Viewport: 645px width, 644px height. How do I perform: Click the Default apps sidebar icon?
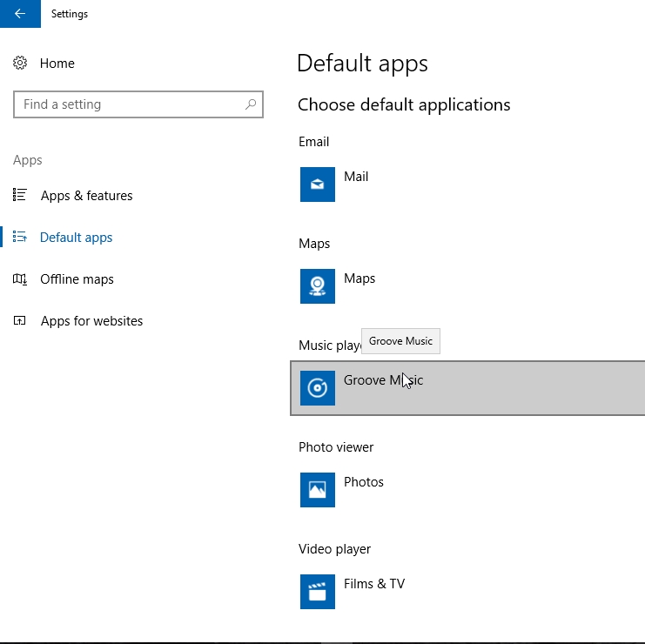click(20, 237)
